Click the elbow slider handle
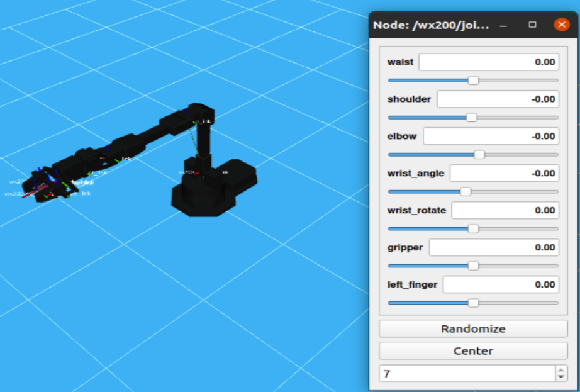The width and height of the screenshot is (580, 392). click(479, 155)
